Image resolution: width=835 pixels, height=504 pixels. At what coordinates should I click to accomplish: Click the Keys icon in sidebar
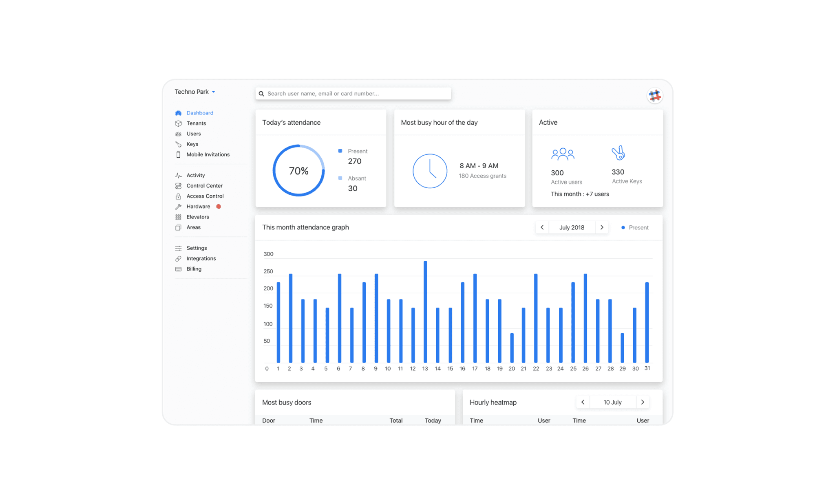tap(178, 144)
